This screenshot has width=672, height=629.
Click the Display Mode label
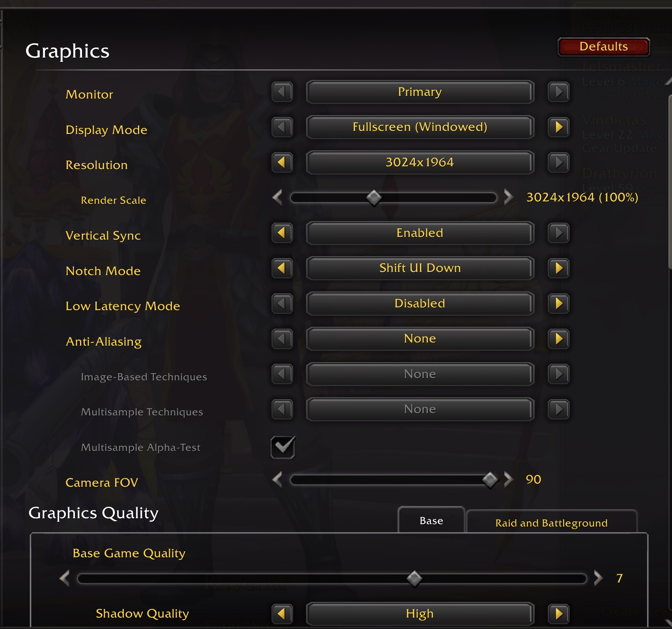(106, 130)
